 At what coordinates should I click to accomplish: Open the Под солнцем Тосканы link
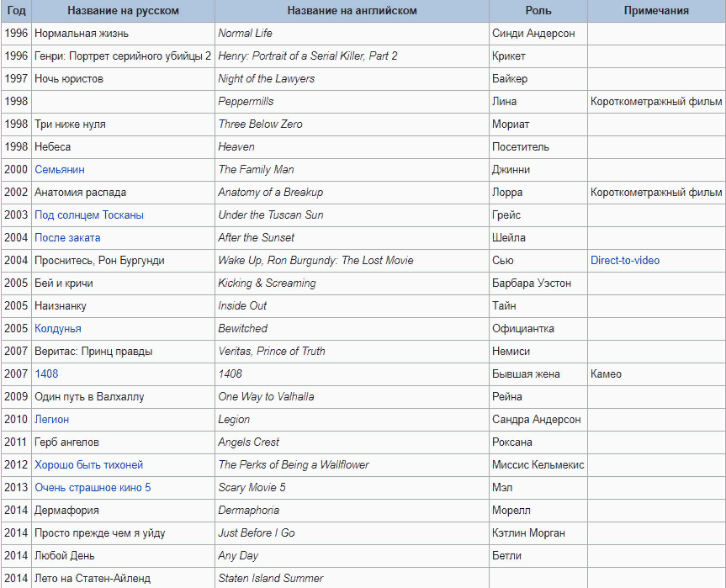click(89, 215)
